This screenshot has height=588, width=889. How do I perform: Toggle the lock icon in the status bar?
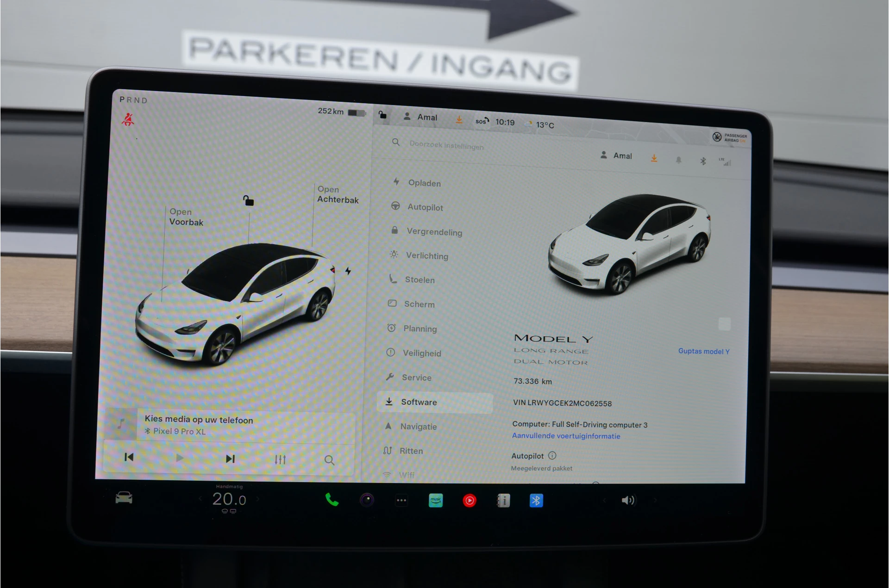[x=383, y=115]
